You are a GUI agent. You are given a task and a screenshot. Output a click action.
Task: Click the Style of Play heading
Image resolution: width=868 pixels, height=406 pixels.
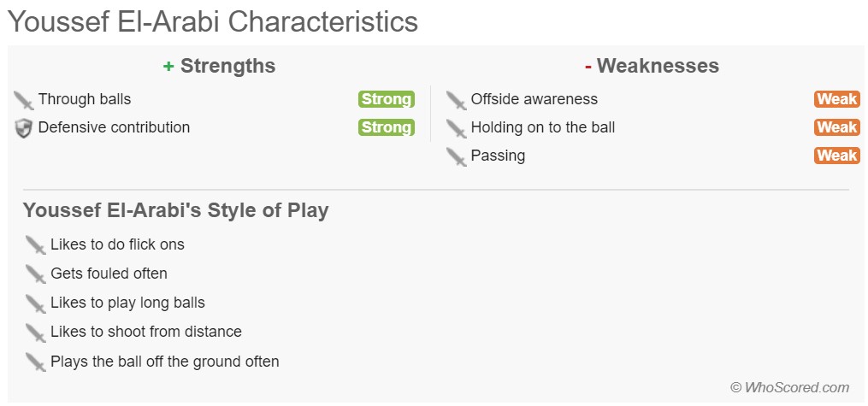click(175, 210)
